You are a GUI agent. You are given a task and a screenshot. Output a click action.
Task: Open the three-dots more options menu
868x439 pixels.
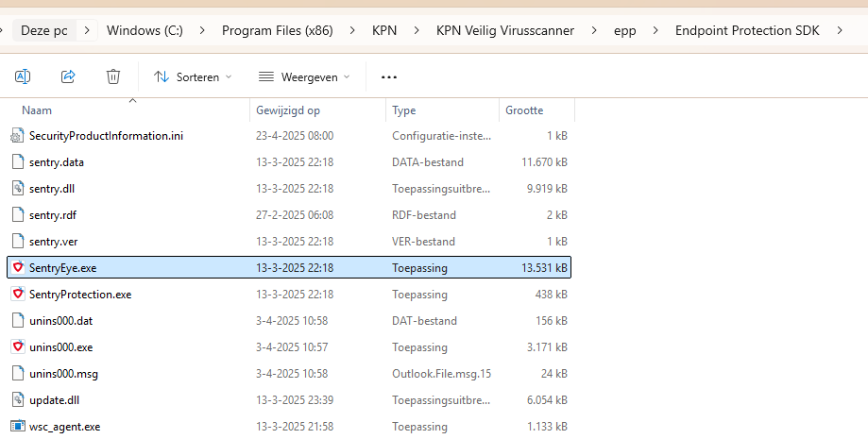(389, 77)
